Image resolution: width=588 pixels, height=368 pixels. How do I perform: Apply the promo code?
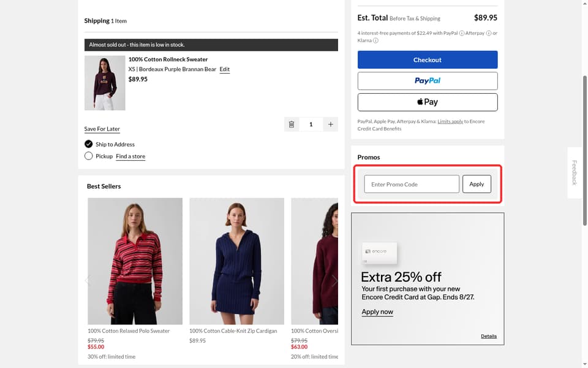(477, 184)
